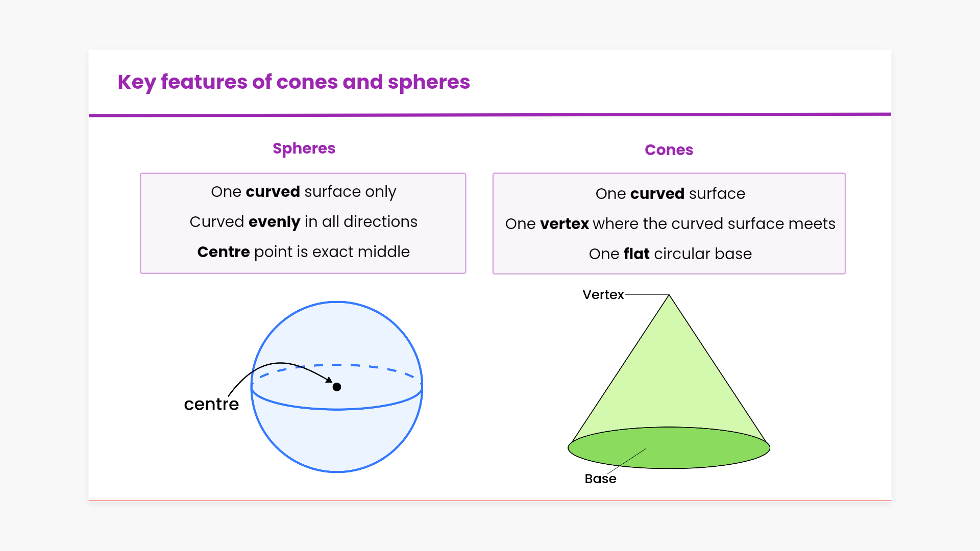The width and height of the screenshot is (980, 551).
Task: Click the light green curved surface of the cone
Action: [669, 378]
